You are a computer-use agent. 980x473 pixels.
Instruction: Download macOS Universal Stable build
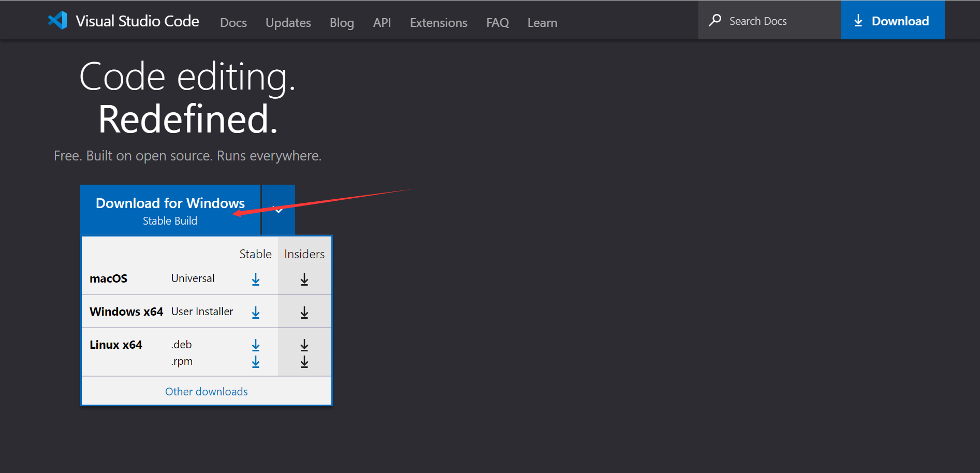256,279
